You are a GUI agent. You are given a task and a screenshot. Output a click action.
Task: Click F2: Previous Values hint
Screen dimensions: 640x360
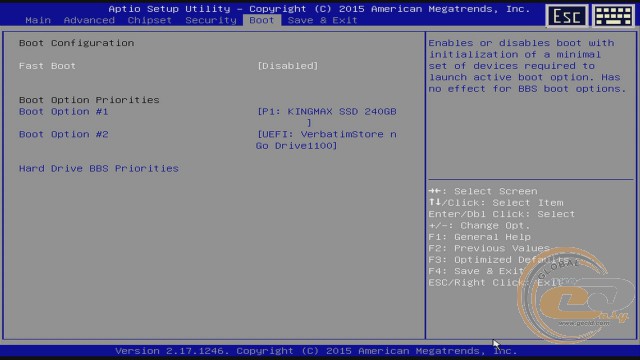click(489, 248)
